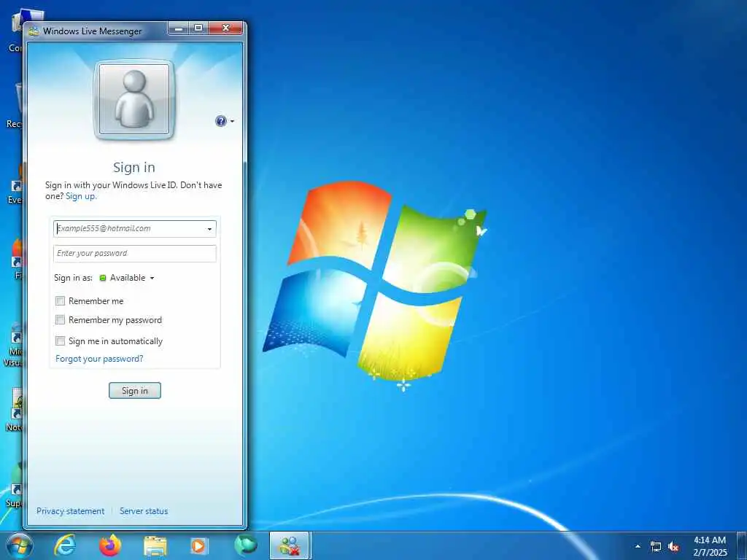View the Server status link

pyautogui.click(x=144, y=511)
